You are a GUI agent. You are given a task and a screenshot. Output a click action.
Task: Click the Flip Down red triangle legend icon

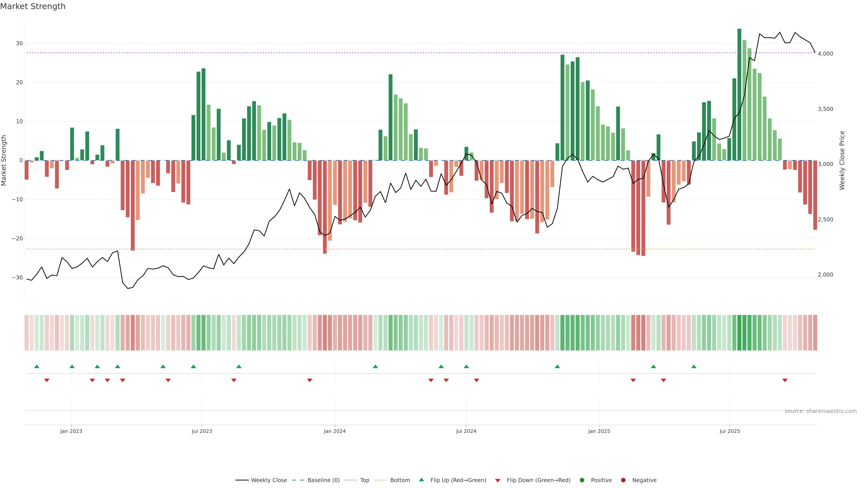(x=498, y=481)
